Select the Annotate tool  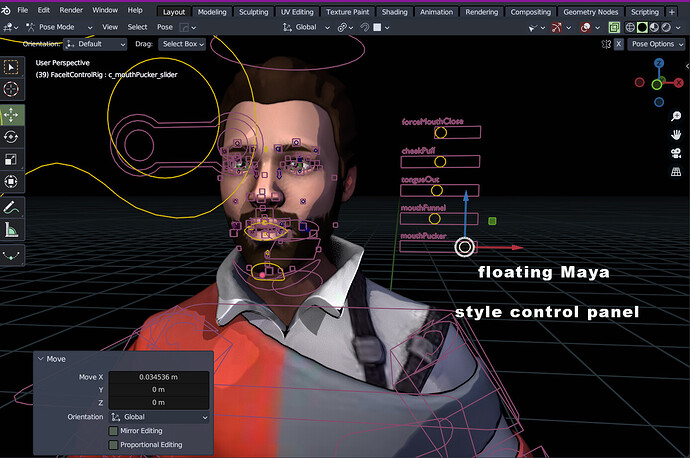(x=11, y=207)
